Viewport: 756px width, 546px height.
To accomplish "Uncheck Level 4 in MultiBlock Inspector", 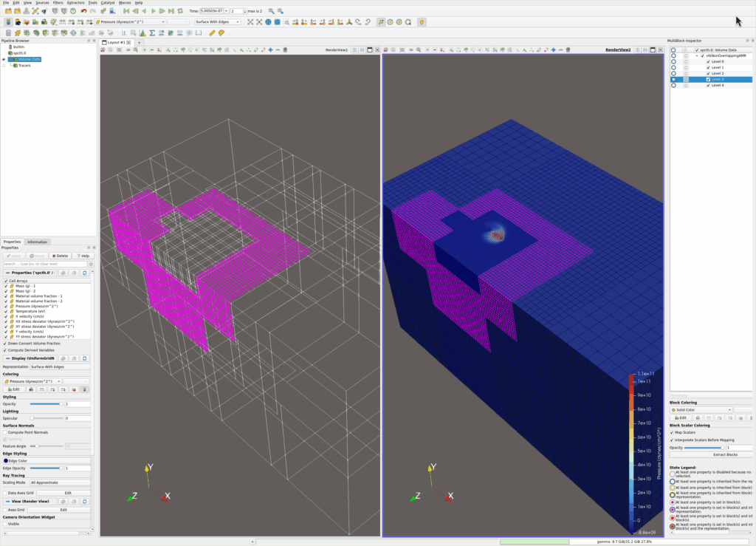I will [709, 86].
